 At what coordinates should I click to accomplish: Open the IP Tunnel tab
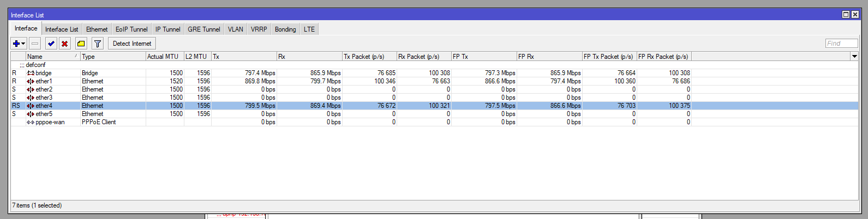pos(167,29)
